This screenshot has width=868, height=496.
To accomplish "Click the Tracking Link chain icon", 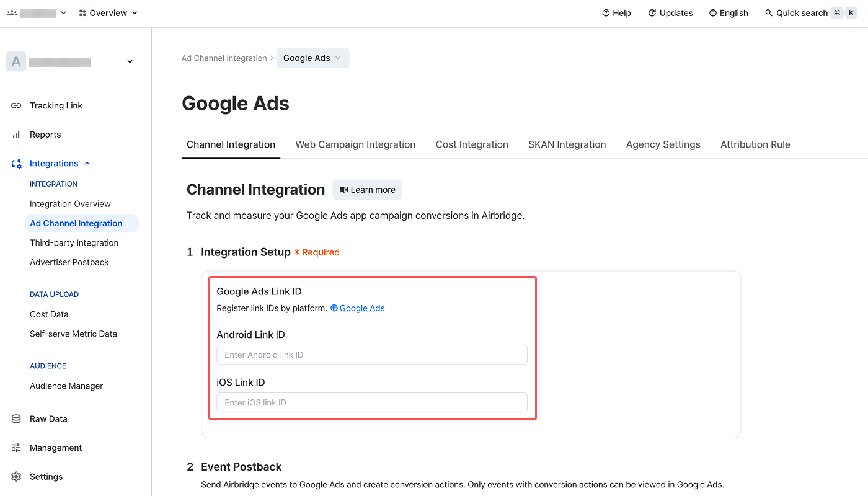I will click(x=16, y=106).
